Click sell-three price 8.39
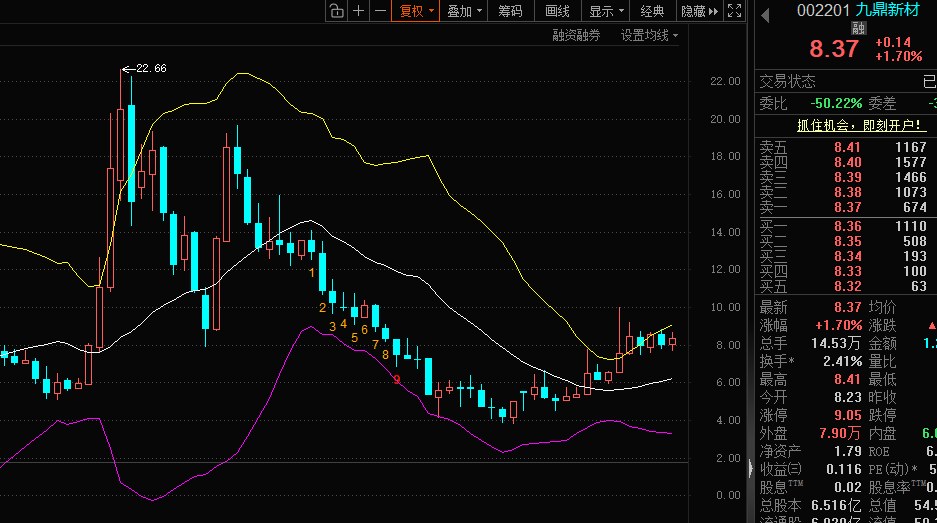937x523 pixels. 847,177
